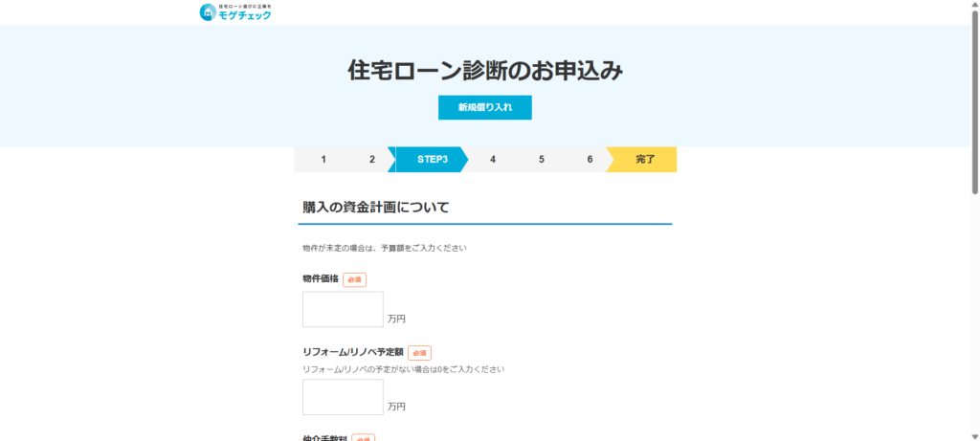980x441 pixels.
Task: Select step 5 in progress bar
Action: click(x=542, y=160)
